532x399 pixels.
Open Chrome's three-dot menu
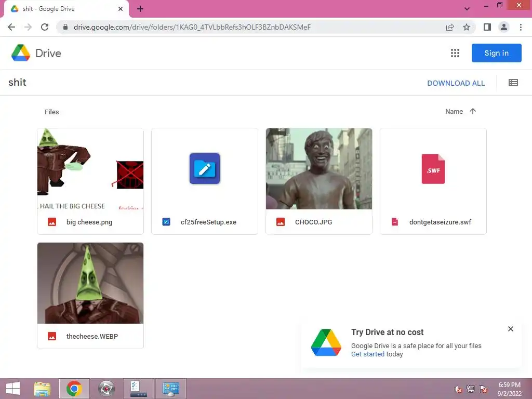[521, 27]
